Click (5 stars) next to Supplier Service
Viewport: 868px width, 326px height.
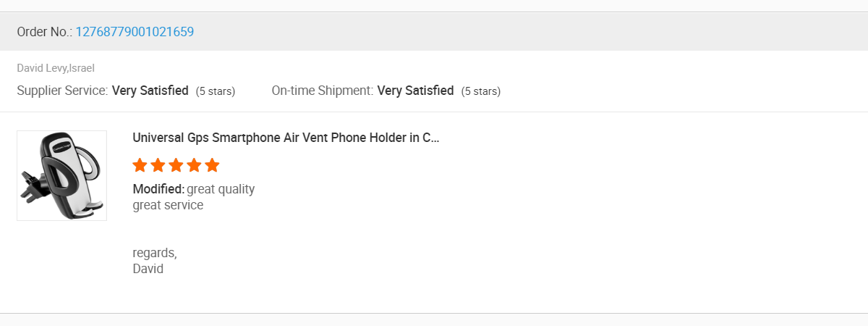tap(216, 91)
